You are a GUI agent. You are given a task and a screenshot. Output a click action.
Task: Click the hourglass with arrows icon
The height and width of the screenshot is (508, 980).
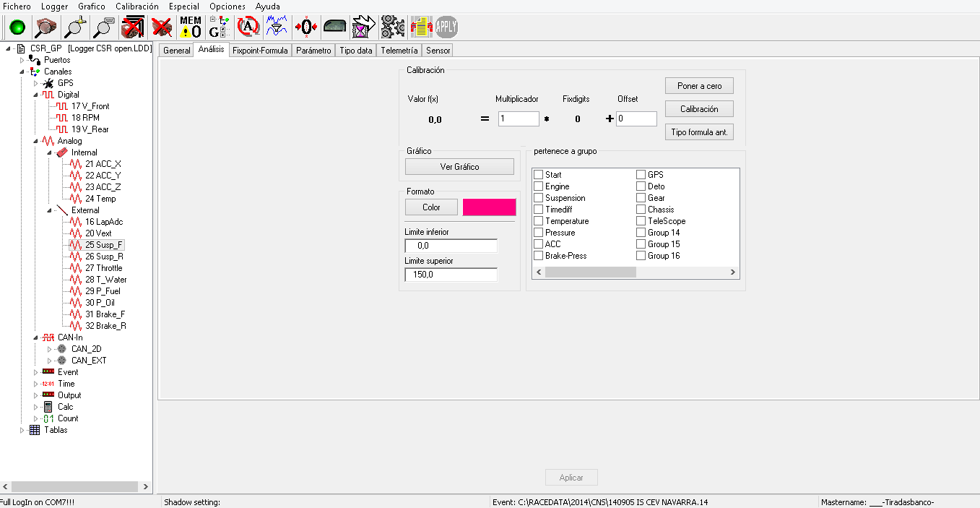click(363, 27)
